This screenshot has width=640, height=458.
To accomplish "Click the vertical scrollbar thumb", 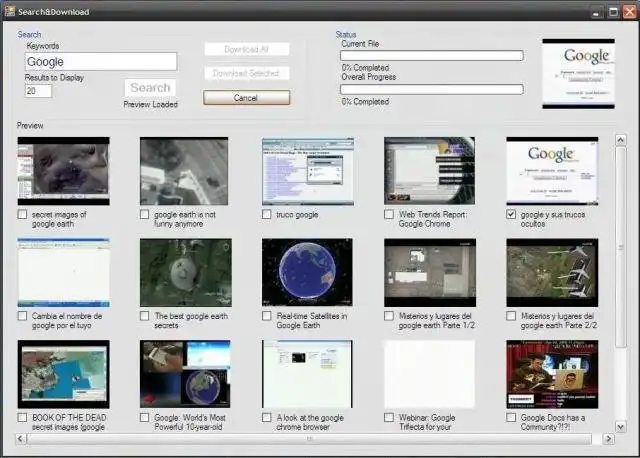I will point(620,247).
